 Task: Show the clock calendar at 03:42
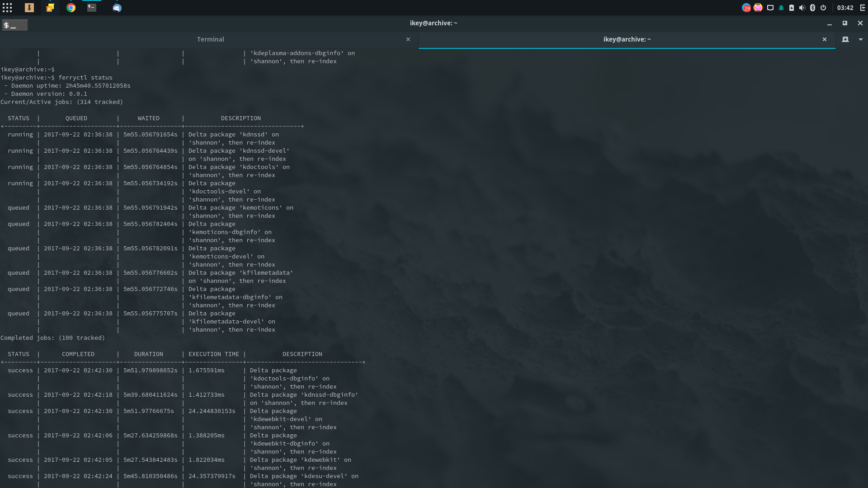pyautogui.click(x=845, y=8)
